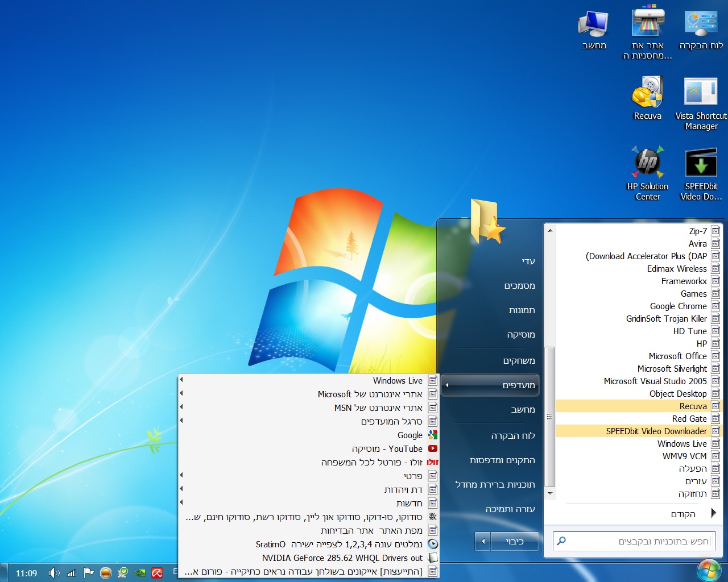The height and width of the screenshot is (582, 728).
Task: Open the Google favorite
Action: (x=308, y=435)
